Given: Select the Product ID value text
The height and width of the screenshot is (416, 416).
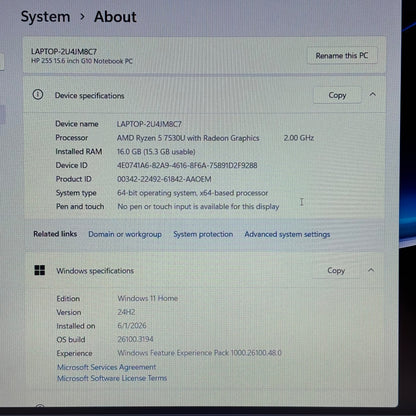Looking at the screenshot, I should (164, 179).
